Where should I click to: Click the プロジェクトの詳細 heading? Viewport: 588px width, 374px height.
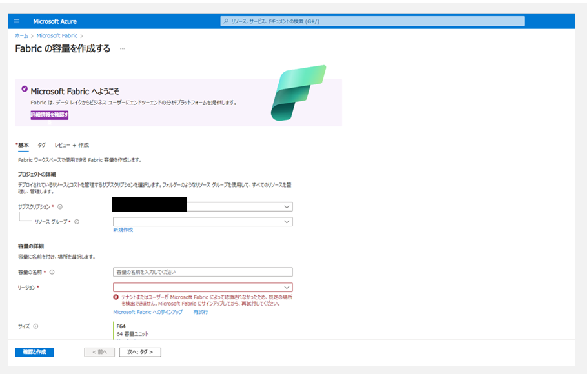point(37,174)
